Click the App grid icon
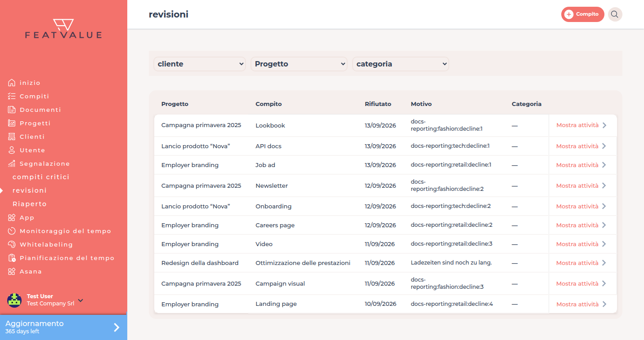The height and width of the screenshot is (340, 644). [12, 217]
